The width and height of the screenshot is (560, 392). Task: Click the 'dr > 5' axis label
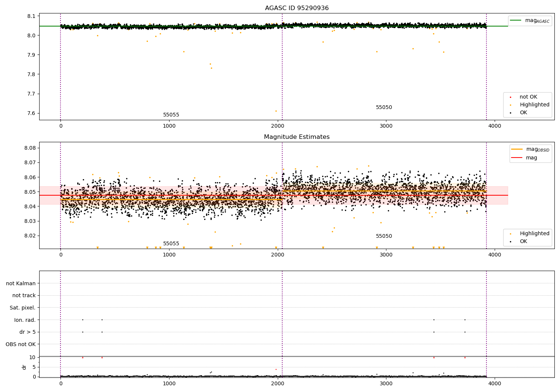point(28,332)
